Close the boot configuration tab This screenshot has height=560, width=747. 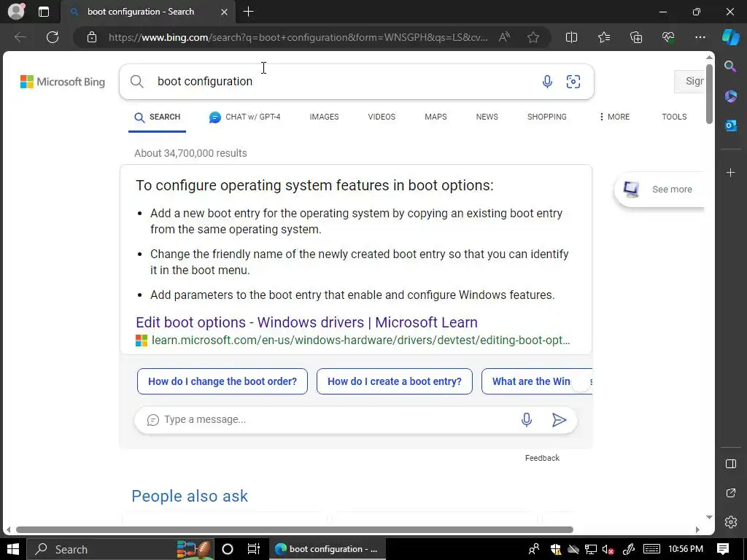click(x=224, y=12)
